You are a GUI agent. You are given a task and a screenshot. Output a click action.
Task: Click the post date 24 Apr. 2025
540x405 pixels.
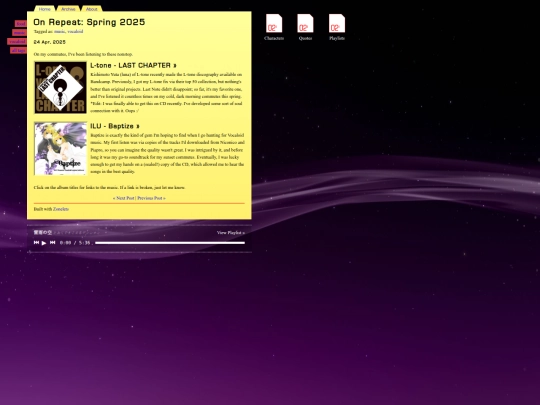pyautogui.click(x=50, y=42)
